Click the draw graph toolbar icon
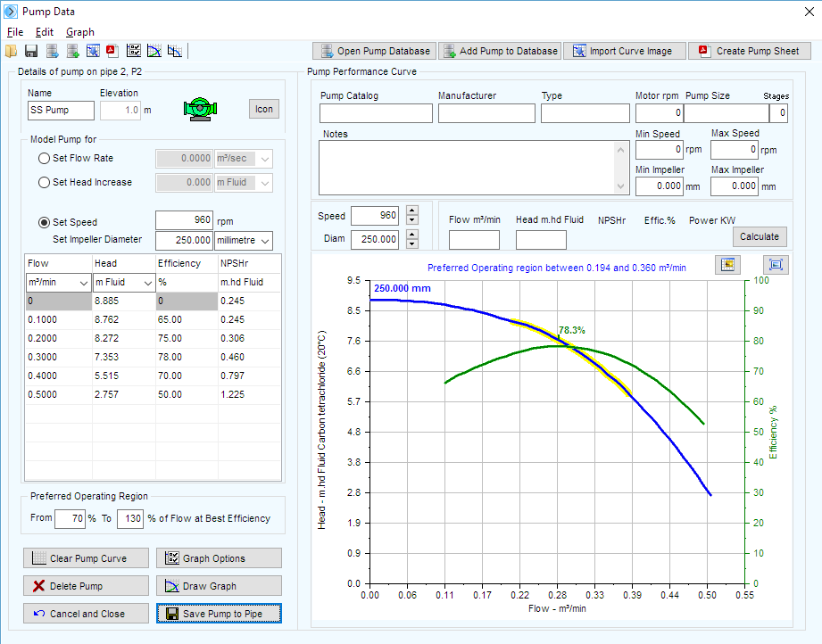 click(154, 51)
